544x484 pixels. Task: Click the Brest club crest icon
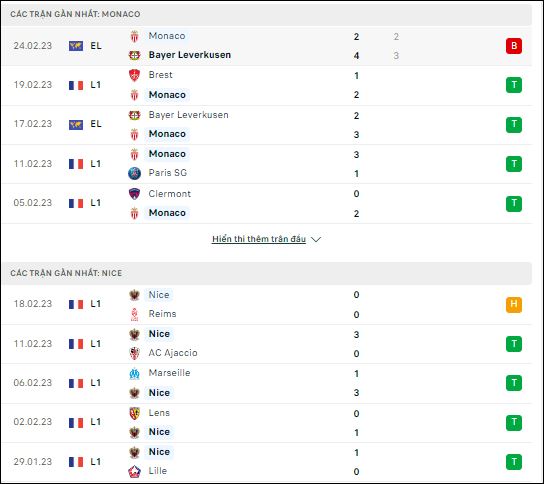[x=134, y=75]
